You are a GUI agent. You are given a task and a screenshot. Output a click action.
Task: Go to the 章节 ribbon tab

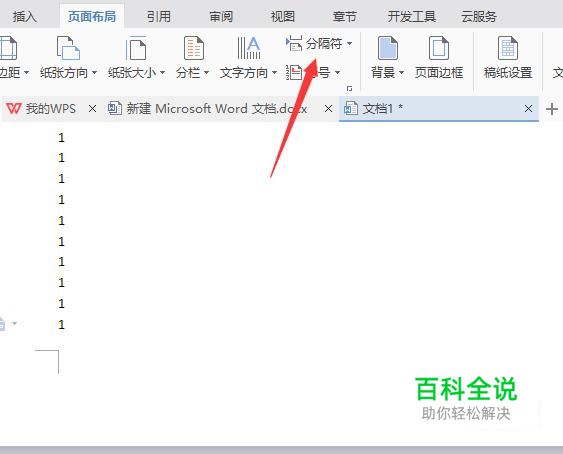click(344, 17)
